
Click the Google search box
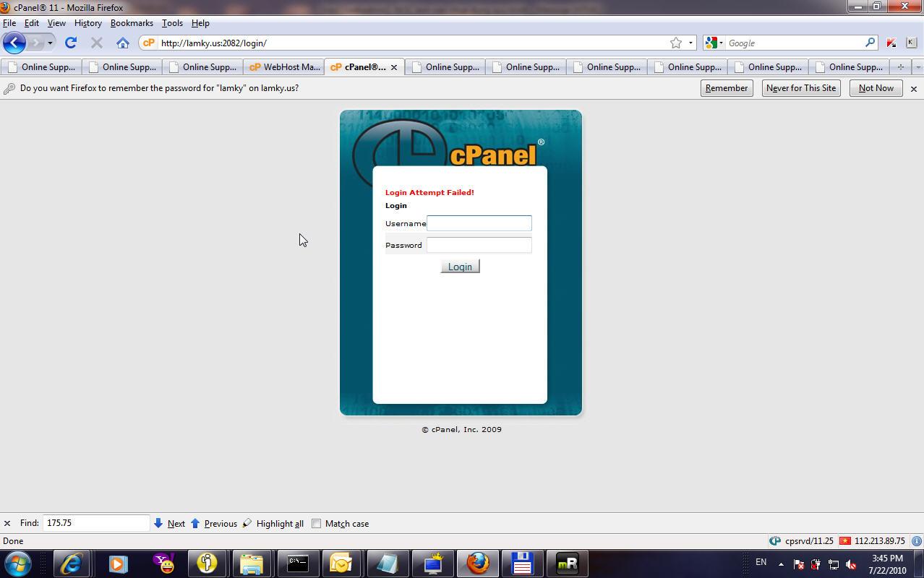pyautogui.click(x=794, y=43)
